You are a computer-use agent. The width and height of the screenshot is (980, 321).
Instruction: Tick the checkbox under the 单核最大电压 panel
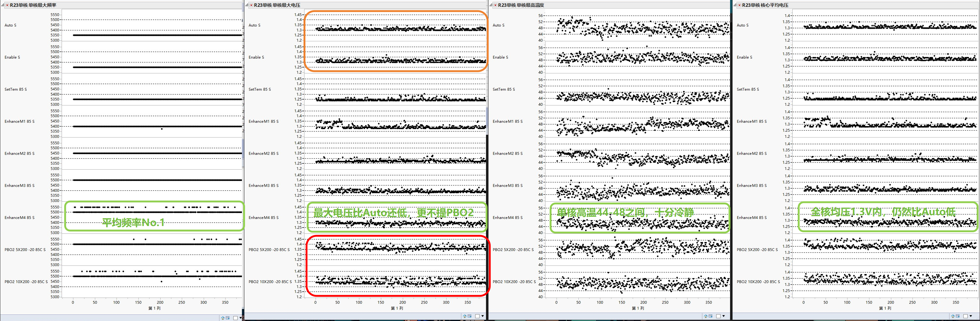477,316
